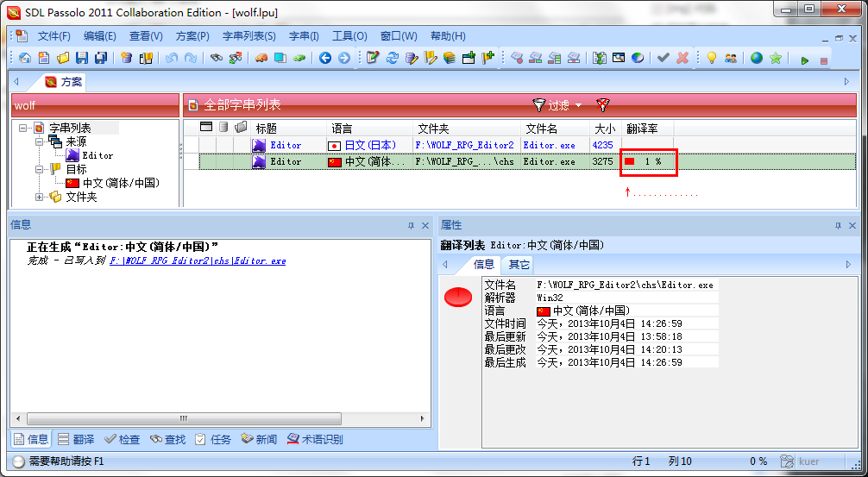
Task: Pin the 属性 properties panel
Action: coord(838,225)
